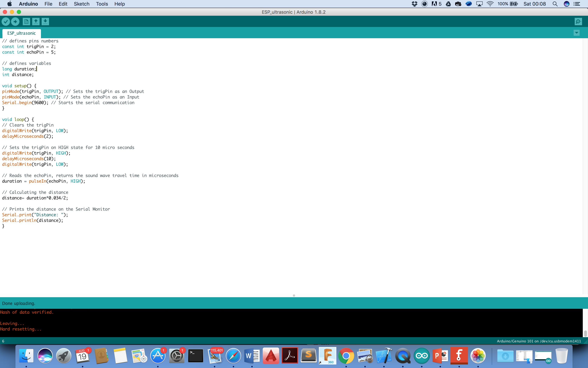Open Launchpad rocket icon in Dock
Viewport: 588px width, 368px height.
click(x=64, y=356)
